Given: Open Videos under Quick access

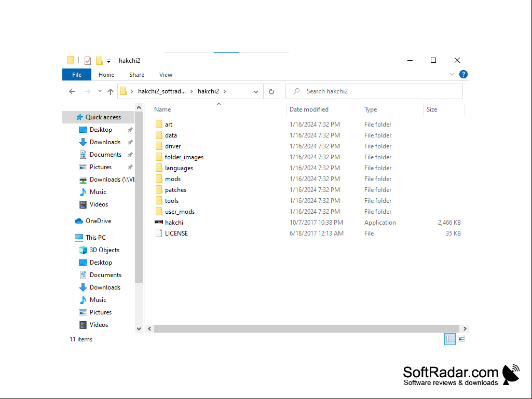Looking at the screenshot, I should point(99,204).
